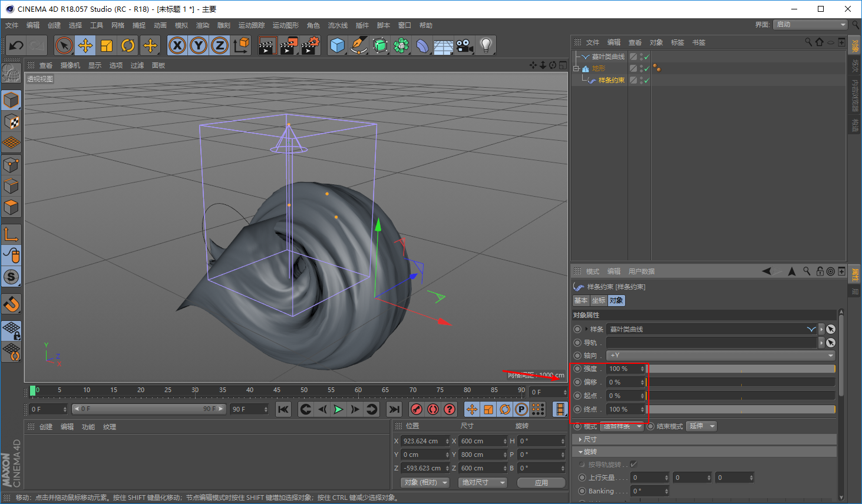Select the spline Pen tool
Screen dimensions: 862x504
click(358, 45)
